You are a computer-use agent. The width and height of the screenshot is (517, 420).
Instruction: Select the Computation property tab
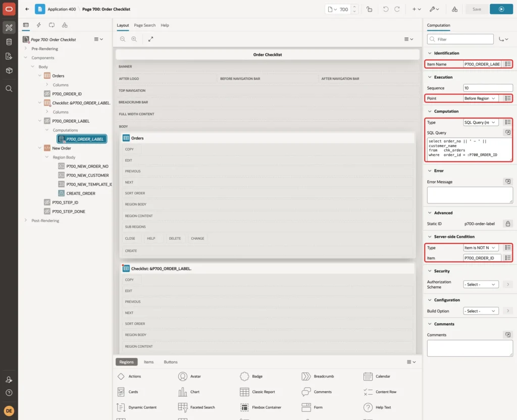click(x=438, y=25)
